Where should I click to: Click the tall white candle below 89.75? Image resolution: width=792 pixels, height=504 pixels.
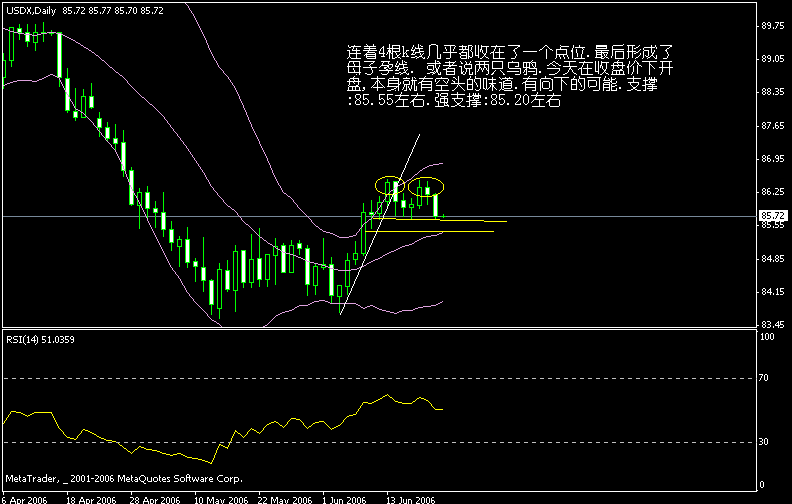click(59, 55)
